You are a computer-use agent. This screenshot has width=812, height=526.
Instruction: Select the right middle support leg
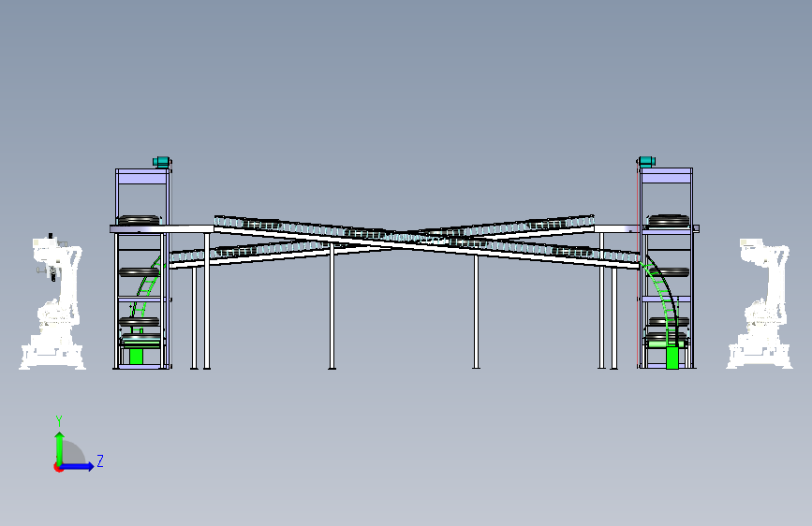476,312
